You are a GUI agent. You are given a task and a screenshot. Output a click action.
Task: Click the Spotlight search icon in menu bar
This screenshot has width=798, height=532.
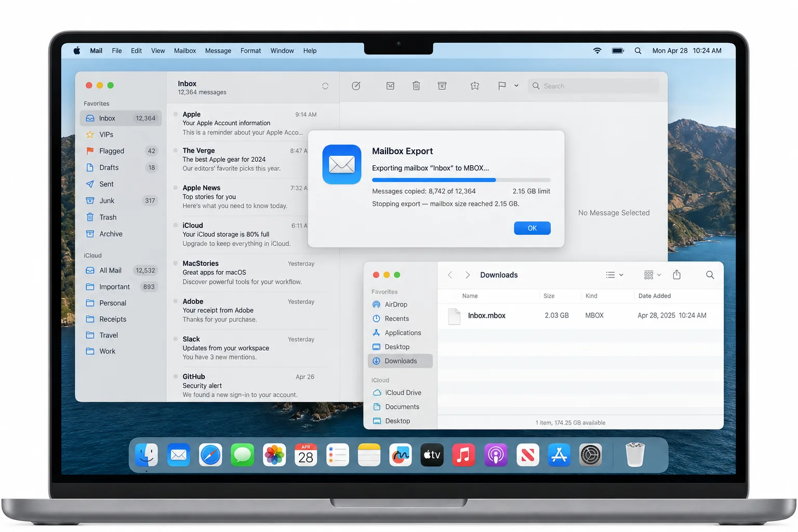click(638, 51)
